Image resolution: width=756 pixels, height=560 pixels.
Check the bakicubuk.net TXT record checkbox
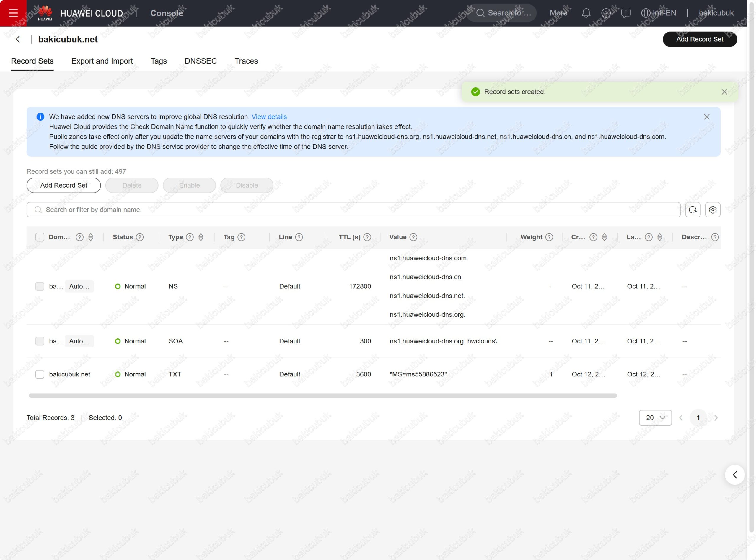coord(40,374)
